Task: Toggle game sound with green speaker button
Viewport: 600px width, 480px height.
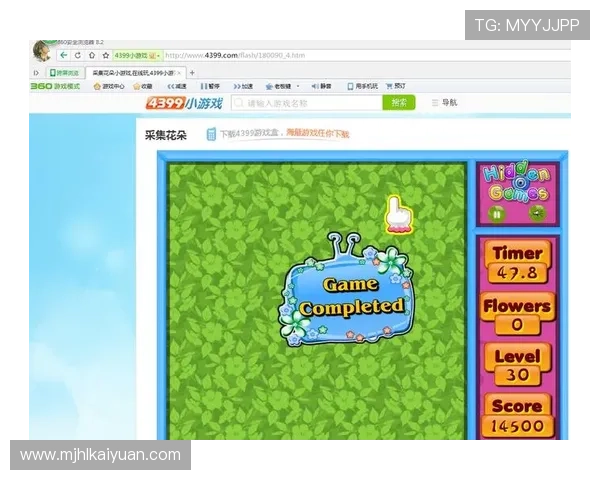Action: click(x=537, y=214)
